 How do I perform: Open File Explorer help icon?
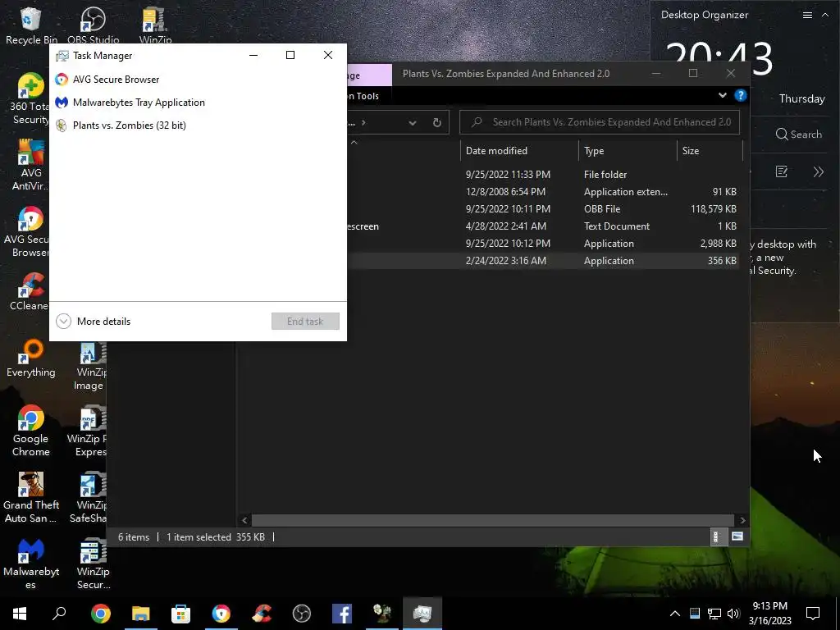click(741, 95)
